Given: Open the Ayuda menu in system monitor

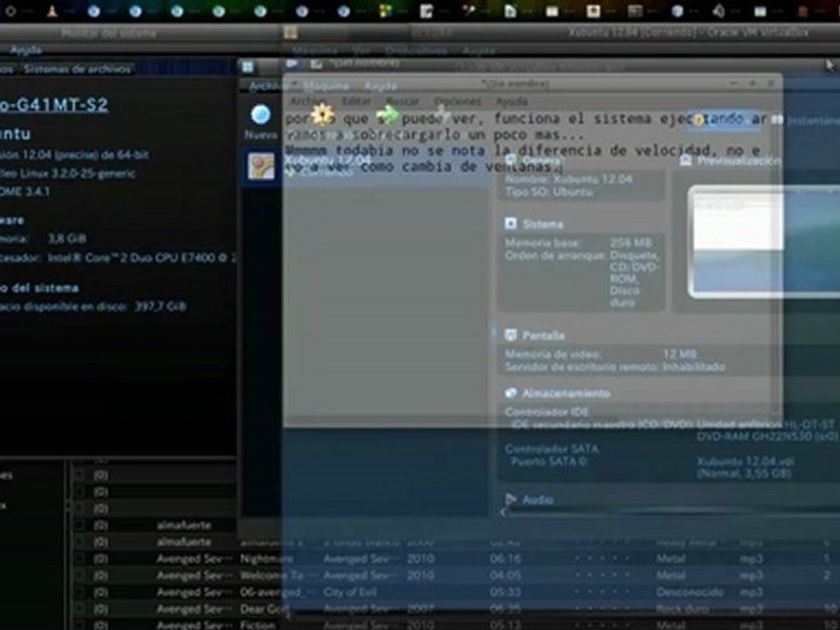Looking at the screenshot, I should click(25, 50).
